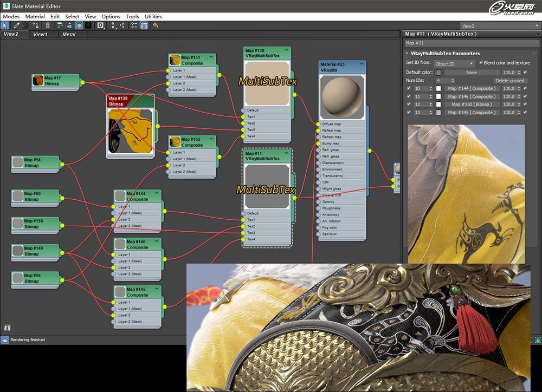The width and height of the screenshot is (542, 392).
Task: Click the Select by Material icon
Action: coord(156,25)
